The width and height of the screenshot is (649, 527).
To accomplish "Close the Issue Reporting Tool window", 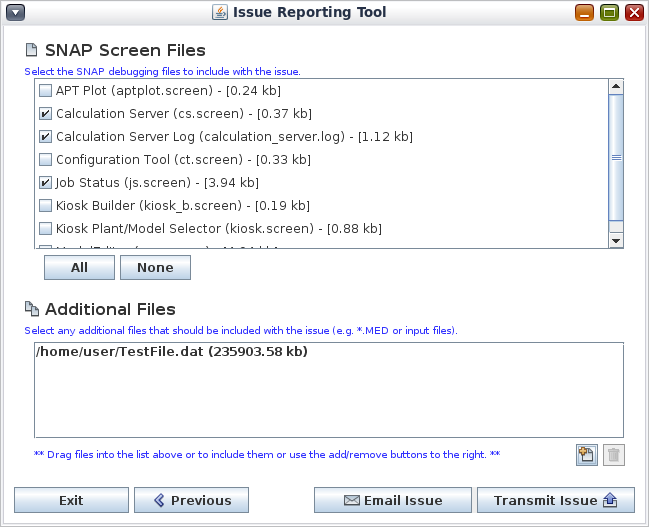I will 633,13.
